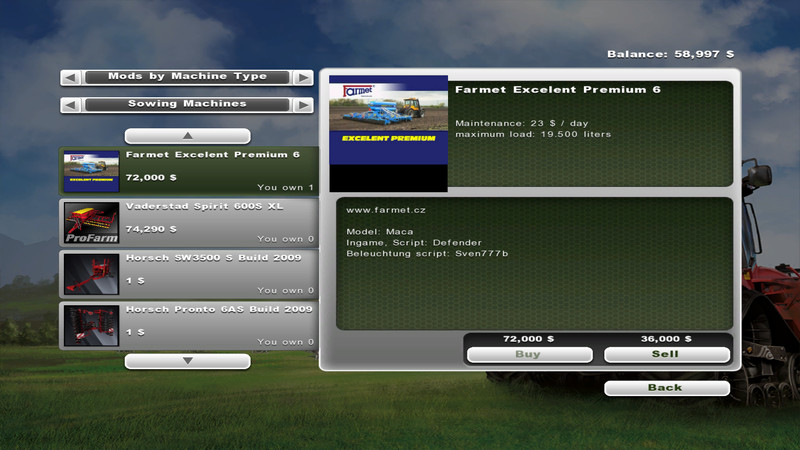Open the Sowing Machines category selector
Viewport: 800px width, 450px height.
tap(187, 105)
